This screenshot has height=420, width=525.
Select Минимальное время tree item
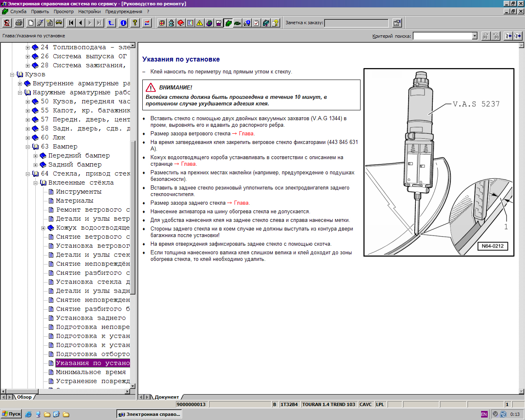pos(91,372)
